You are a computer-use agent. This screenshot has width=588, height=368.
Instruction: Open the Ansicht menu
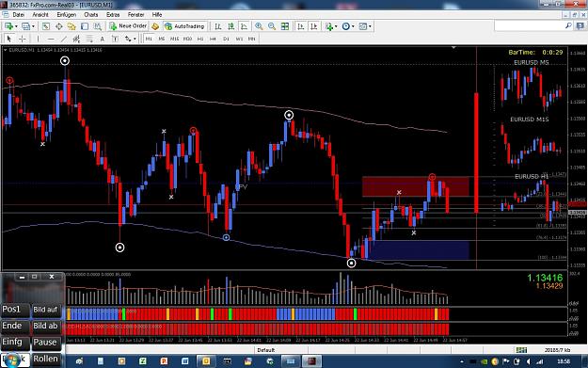[x=40, y=15]
